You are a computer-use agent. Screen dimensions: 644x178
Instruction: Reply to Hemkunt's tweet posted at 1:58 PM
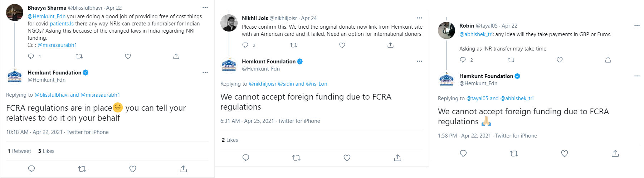click(463, 154)
